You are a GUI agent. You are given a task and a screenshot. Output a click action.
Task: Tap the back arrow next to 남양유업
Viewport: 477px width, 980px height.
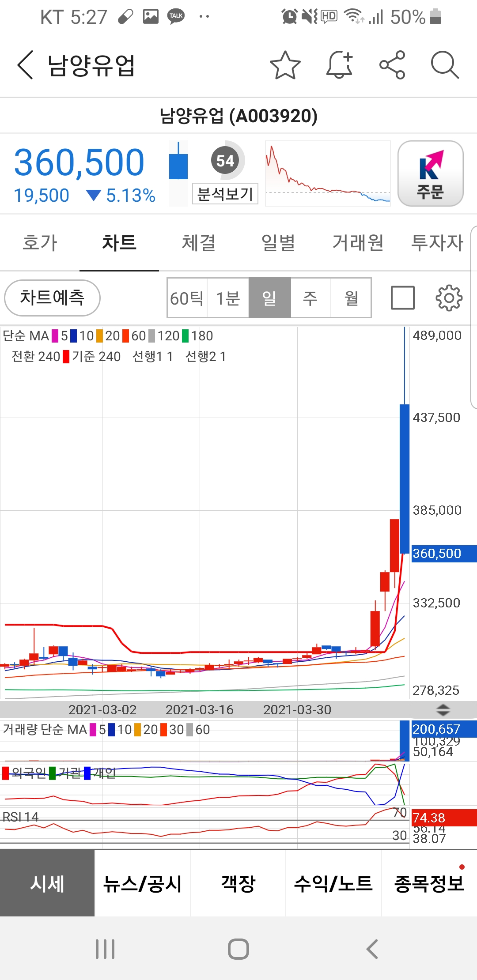click(x=25, y=65)
